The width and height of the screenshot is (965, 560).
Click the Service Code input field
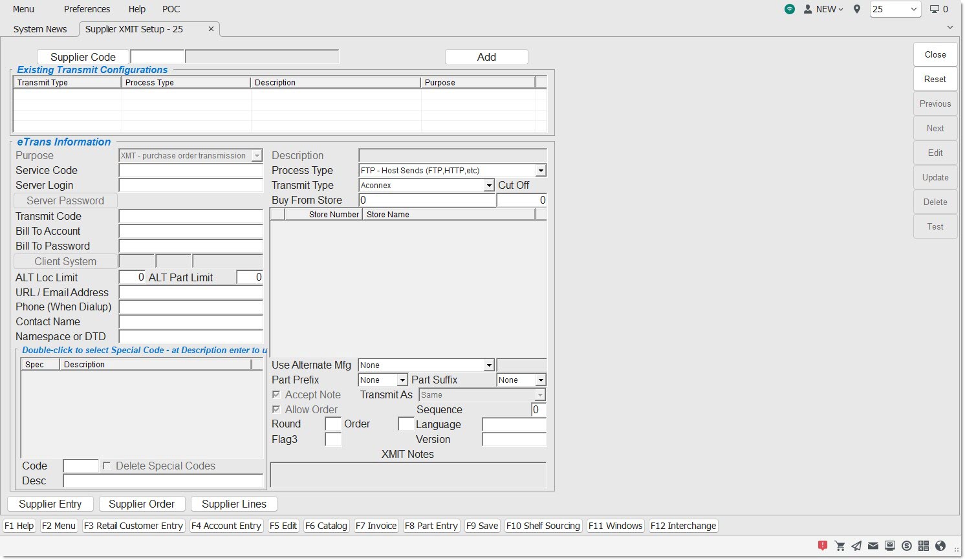click(191, 171)
